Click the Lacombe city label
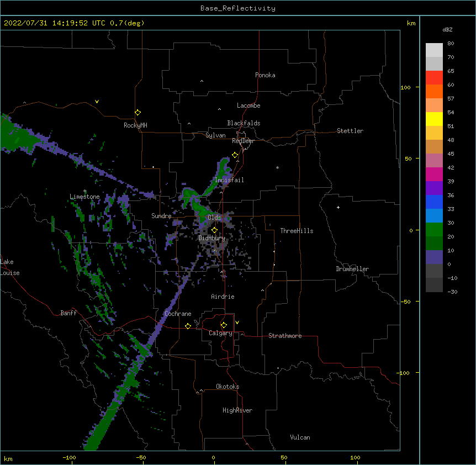This screenshot has width=476, height=465. point(248,105)
